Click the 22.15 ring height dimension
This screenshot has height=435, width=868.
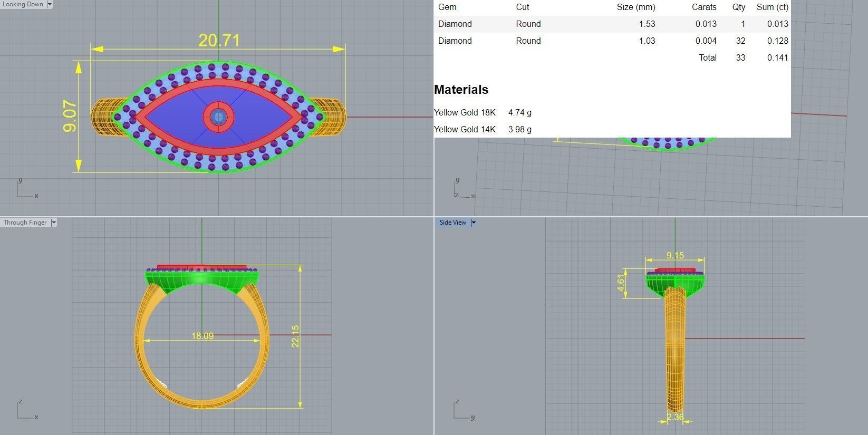pyautogui.click(x=295, y=336)
